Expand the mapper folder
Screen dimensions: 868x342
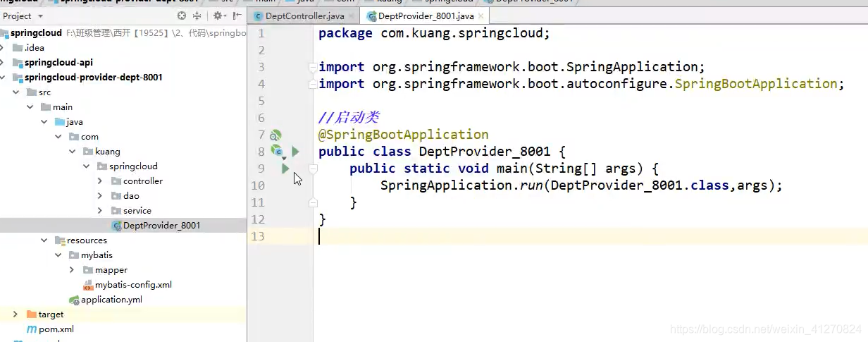point(72,270)
